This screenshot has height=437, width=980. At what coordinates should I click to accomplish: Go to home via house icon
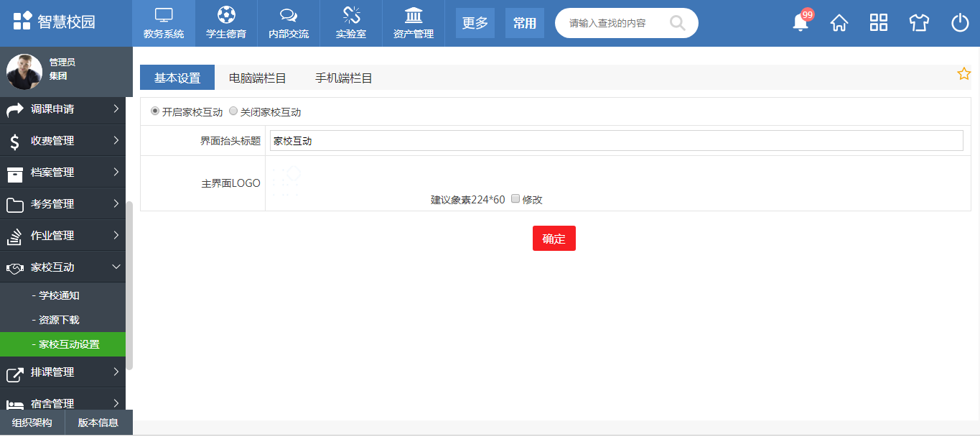[839, 23]
